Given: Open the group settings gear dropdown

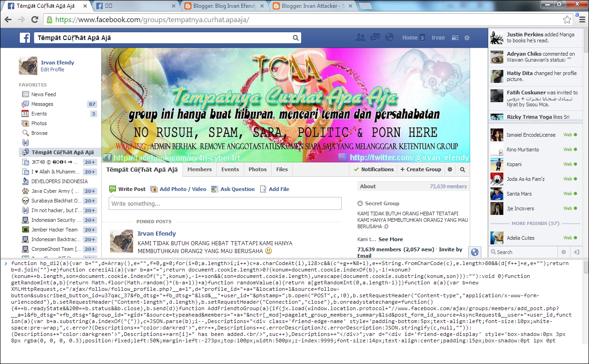Looking at the screenshot, I should [450, 169].
